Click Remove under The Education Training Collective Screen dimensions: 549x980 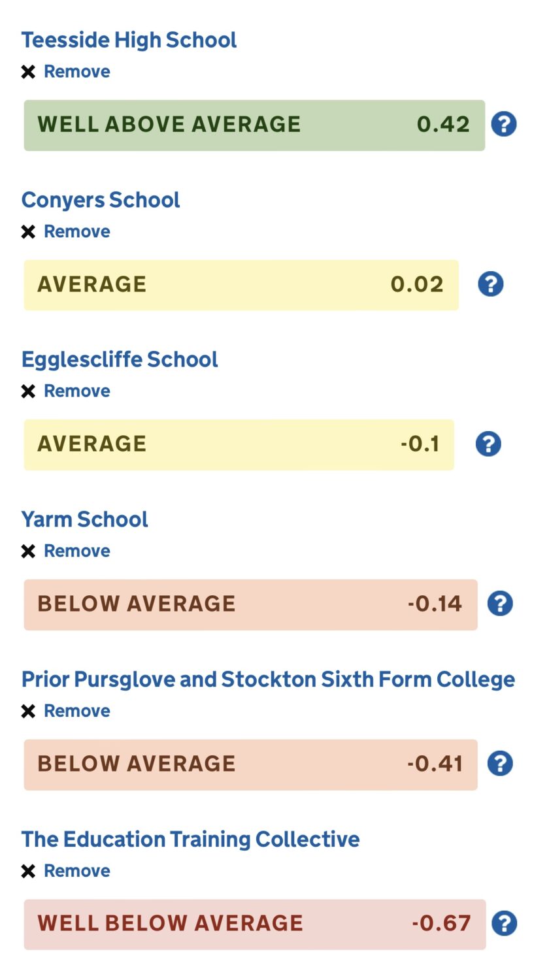[x=76, y=871]
